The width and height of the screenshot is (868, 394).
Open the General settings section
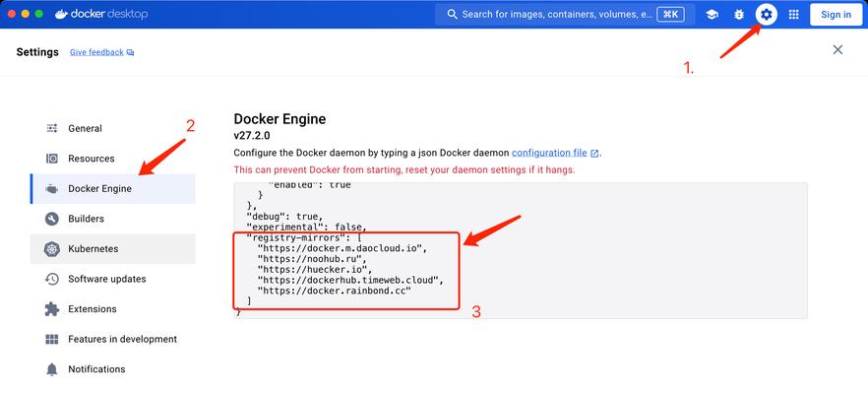click(x=113, y=128)
